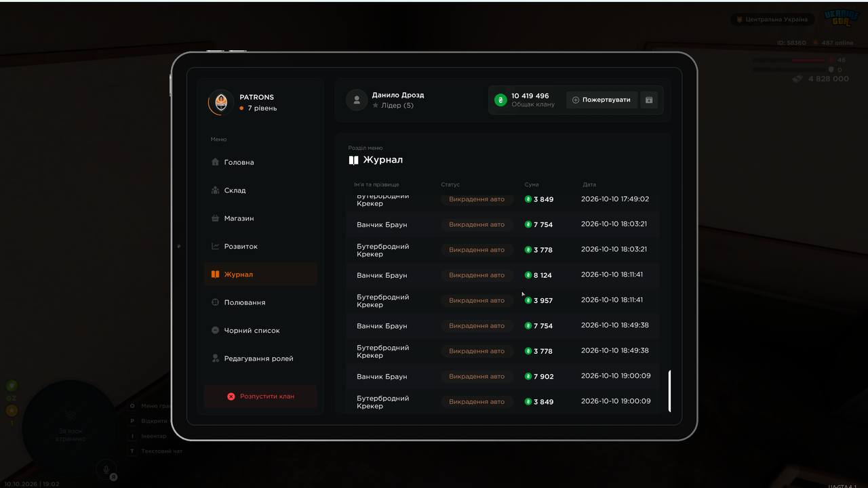This screenshot has height=488, width=868.
Task: Click the Дата column header
Action: coord(589,184)
